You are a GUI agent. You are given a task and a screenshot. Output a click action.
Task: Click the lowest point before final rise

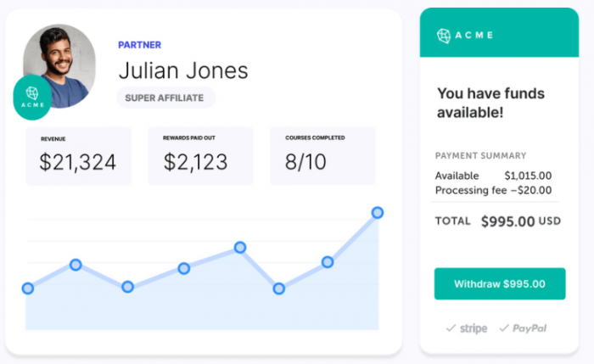(279, 288)
